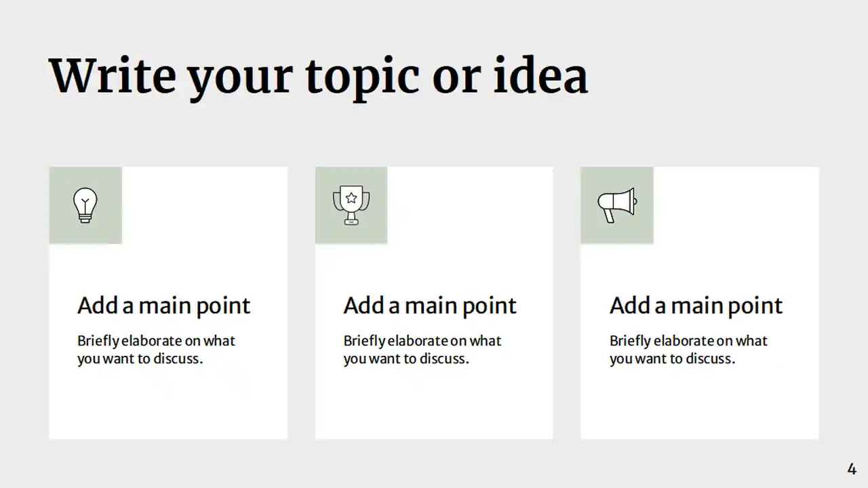The width and height of the screenshot is (868, 488).
Task: Select the green square behind the trophy
Action: [x=351, y=205]
